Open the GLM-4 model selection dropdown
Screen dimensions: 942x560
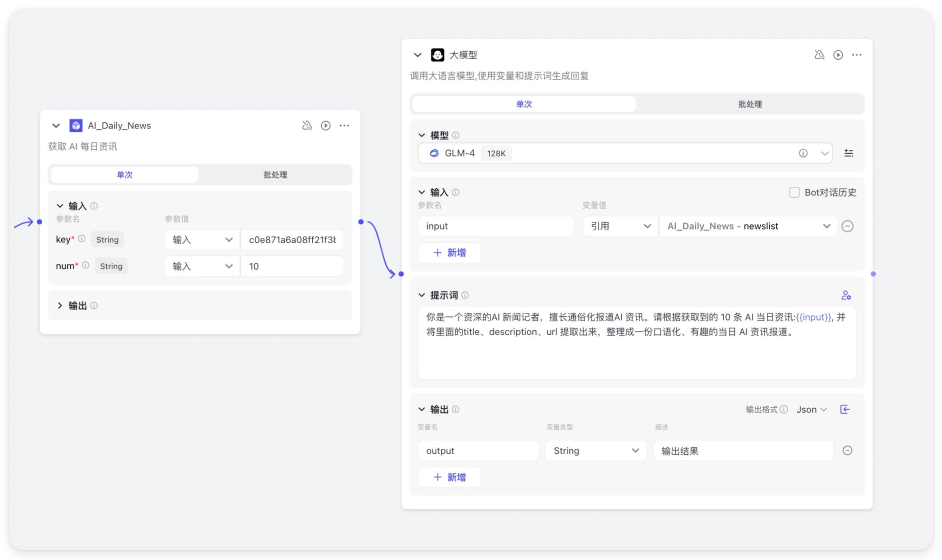[x=824, y=153]
